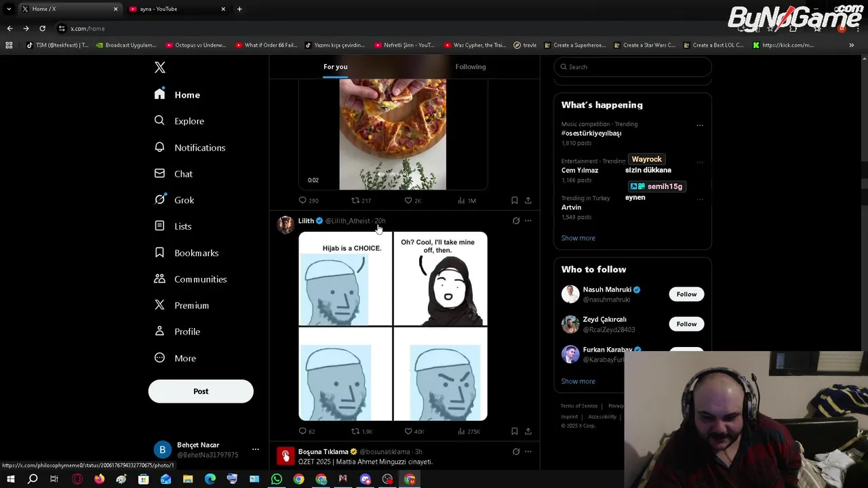Open the #osestürkiyeyılbaşı trend
Viewport: 868px width, 488px height.
tap(591, 134)
